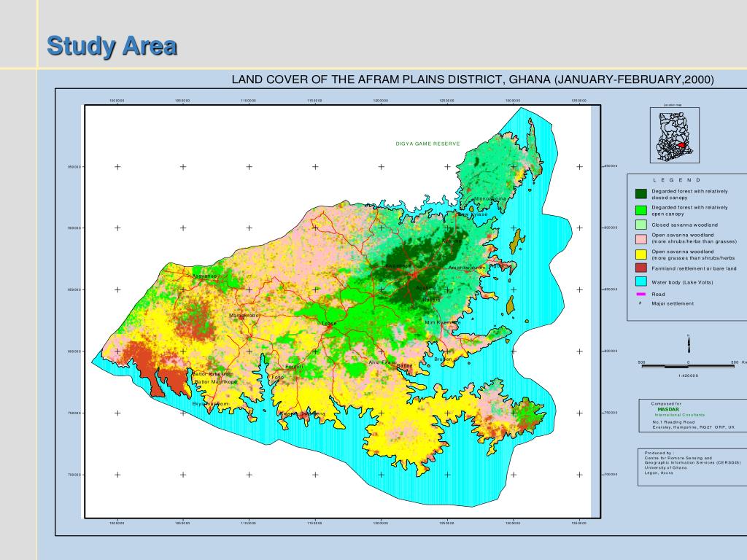
Task: Click the 'Farmland/settlement or bare land' legend label
Action: point(694,268)
